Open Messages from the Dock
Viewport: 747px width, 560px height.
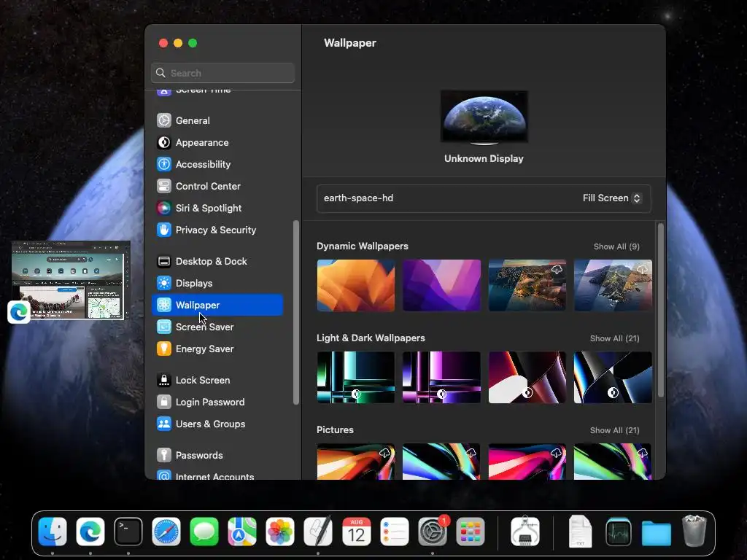[x=204, y=532]
